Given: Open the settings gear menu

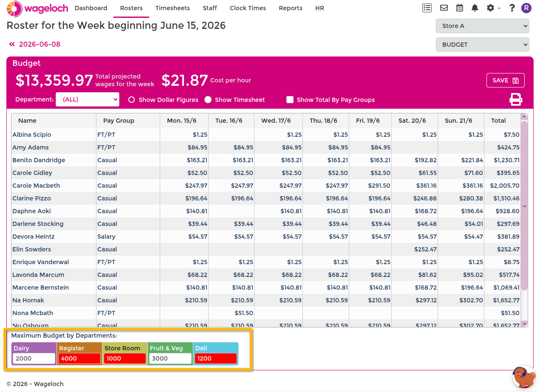Looking at the screenshot, I should [493, 8].
